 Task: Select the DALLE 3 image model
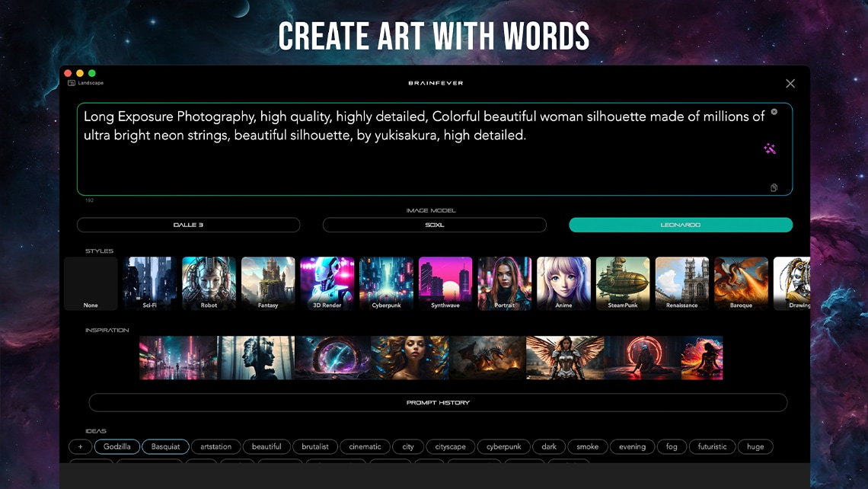click(x=188, y=225)
